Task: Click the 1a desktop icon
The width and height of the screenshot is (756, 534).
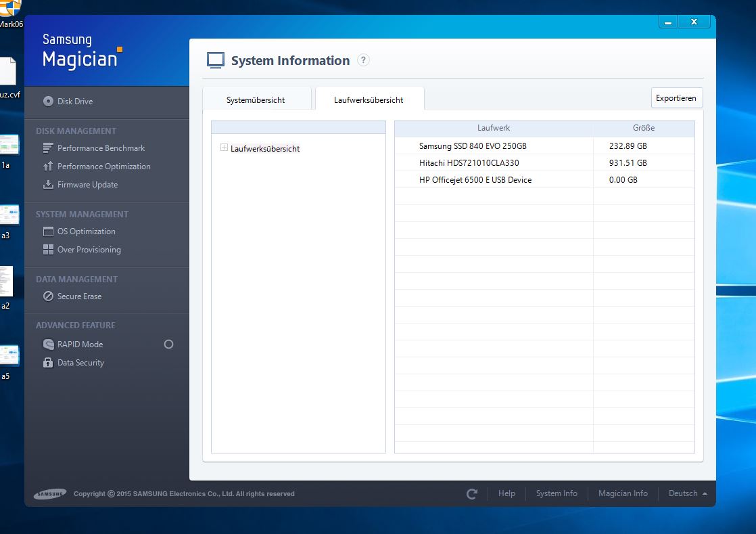Action: pyautogui.click(x=9, y=152)
